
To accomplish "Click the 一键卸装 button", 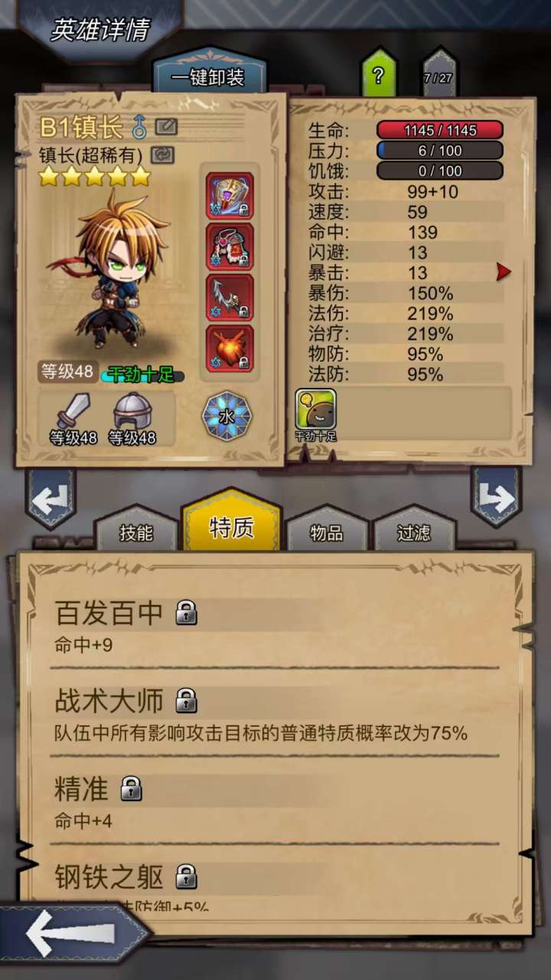I will tap(207, 78).
